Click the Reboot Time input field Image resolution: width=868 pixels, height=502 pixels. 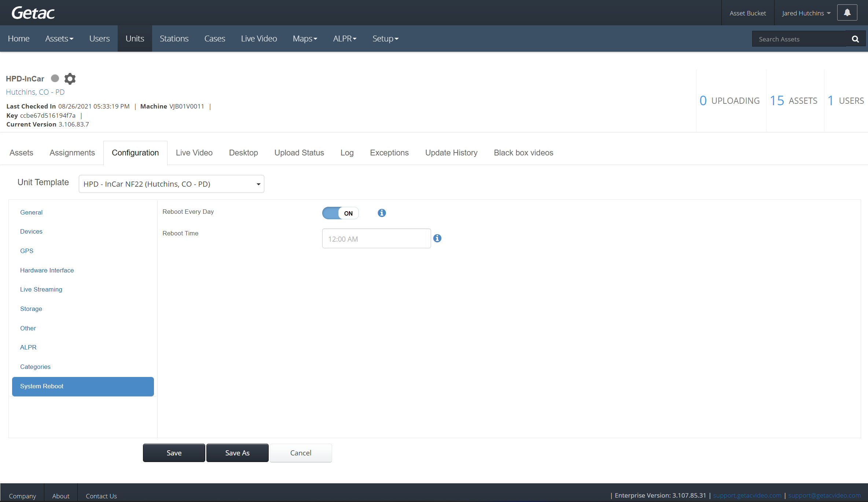[x=376, y=238]
